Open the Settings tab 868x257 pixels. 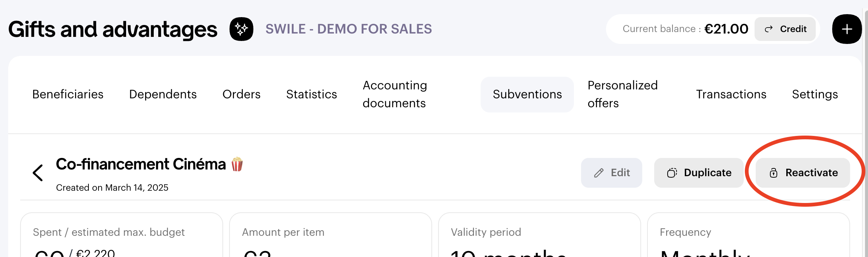(815, 94)
